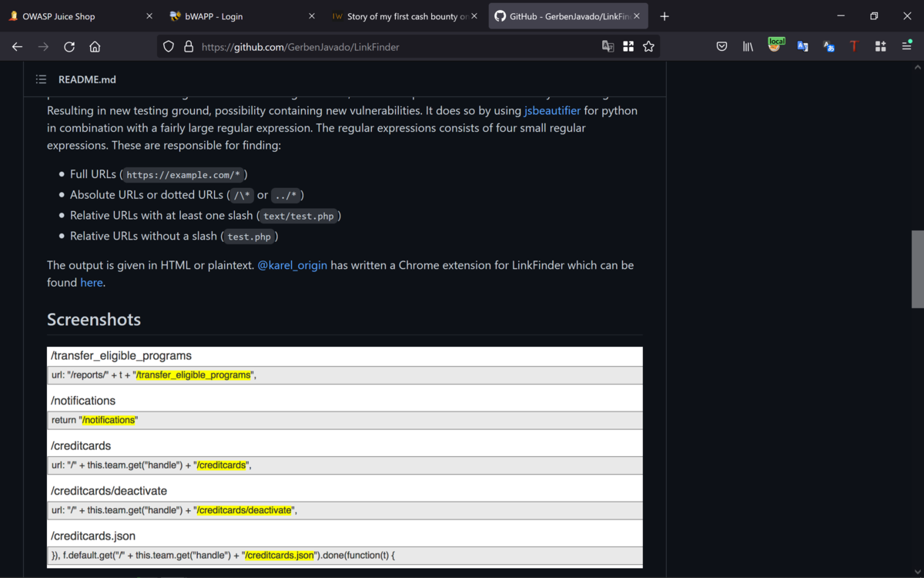
Task: Open a new browser tab
Action: [665, 16]
